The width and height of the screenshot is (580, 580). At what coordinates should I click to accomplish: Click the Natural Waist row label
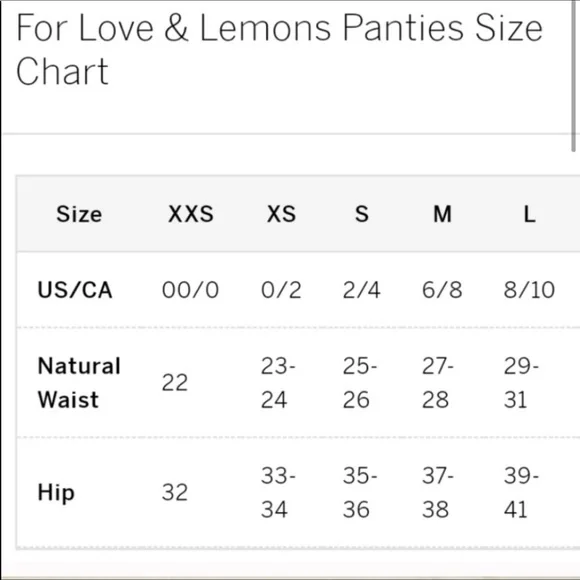point(79,383)
